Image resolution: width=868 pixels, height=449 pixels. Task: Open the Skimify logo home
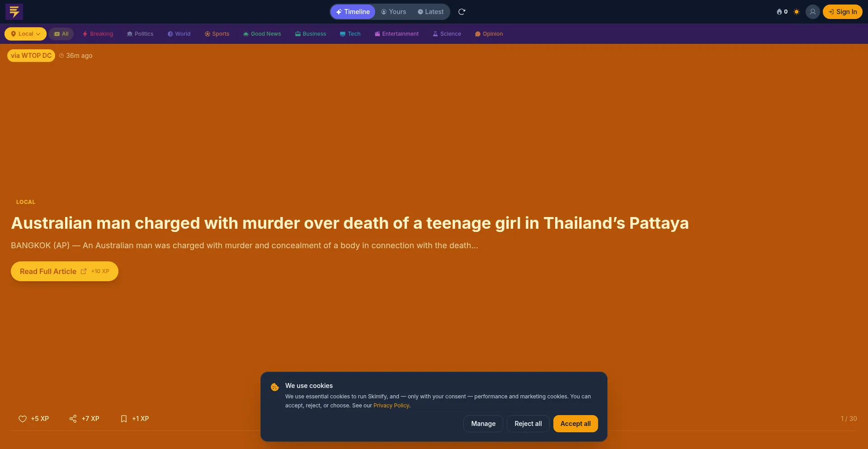(14, 12)
